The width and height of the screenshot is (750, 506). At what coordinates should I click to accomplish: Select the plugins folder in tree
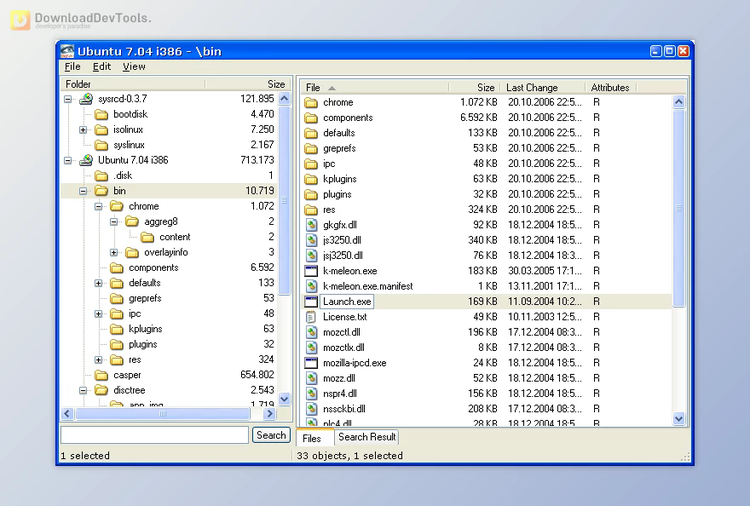pos(143,344)
